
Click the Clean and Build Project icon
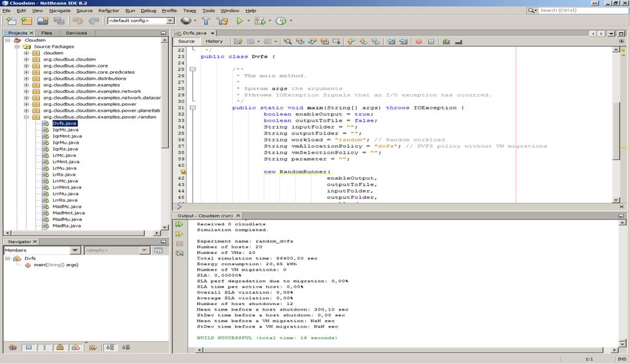(x=222, y=20)
